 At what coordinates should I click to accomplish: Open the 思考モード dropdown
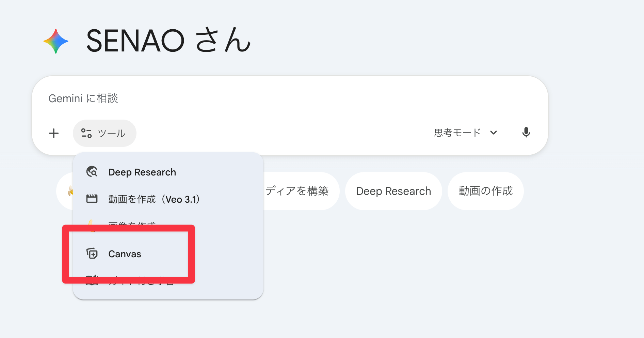[x=466, y=133]
